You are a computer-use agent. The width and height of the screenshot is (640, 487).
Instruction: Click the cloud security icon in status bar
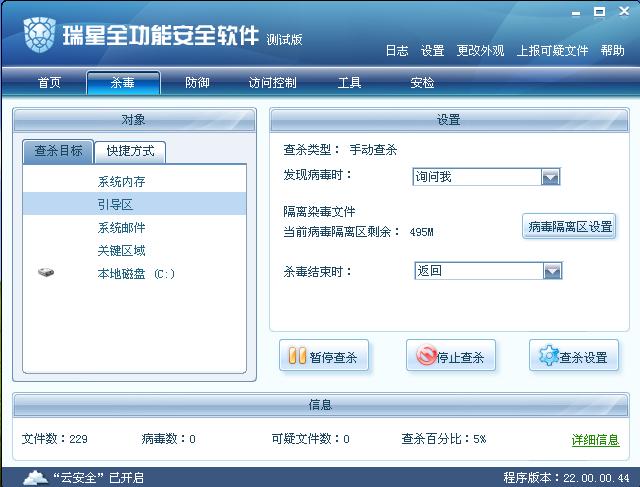pos(35,477)
